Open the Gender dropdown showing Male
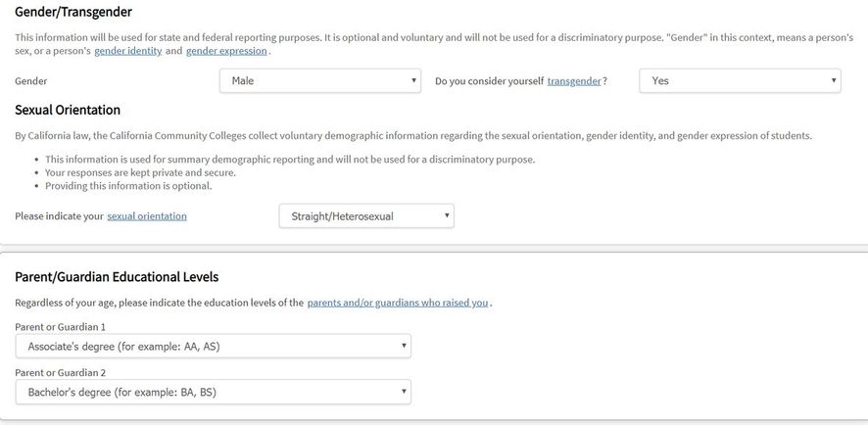Image resolution: width=868 pixels, height=425 pixels. coord(319,81)
